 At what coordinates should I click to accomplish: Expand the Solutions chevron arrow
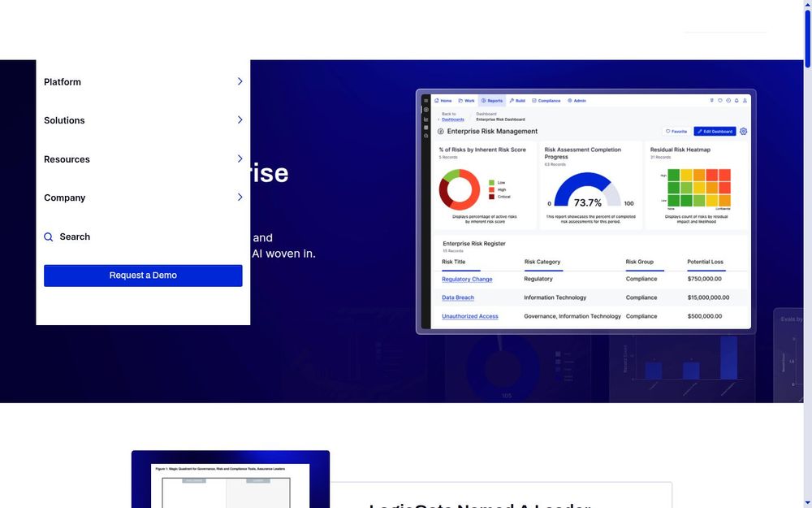(240, 119)
